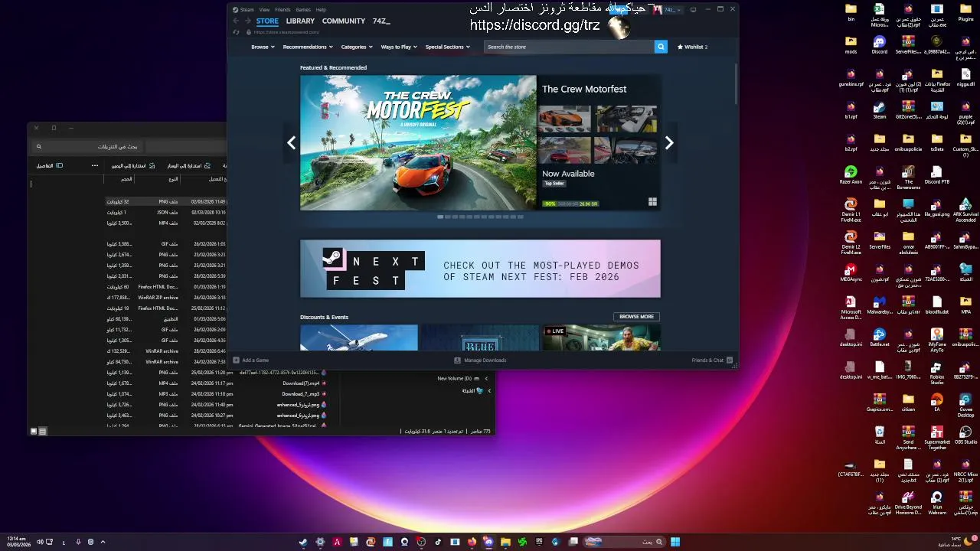This screenshot has height=551, width=980.
Task: Open Windows Start button on taskbar
Action: [675, 542]
